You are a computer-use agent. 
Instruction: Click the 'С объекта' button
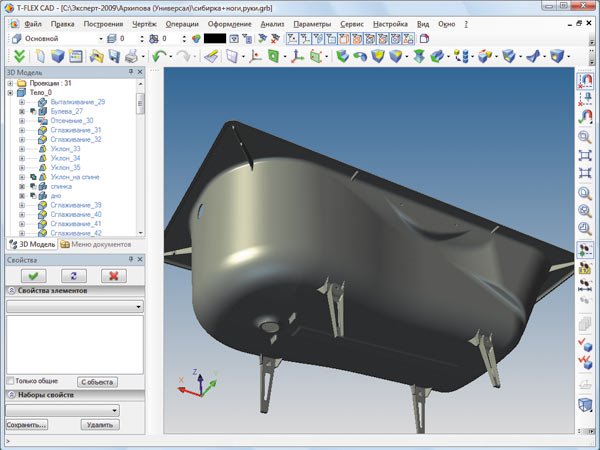click(x=97, y=382)
